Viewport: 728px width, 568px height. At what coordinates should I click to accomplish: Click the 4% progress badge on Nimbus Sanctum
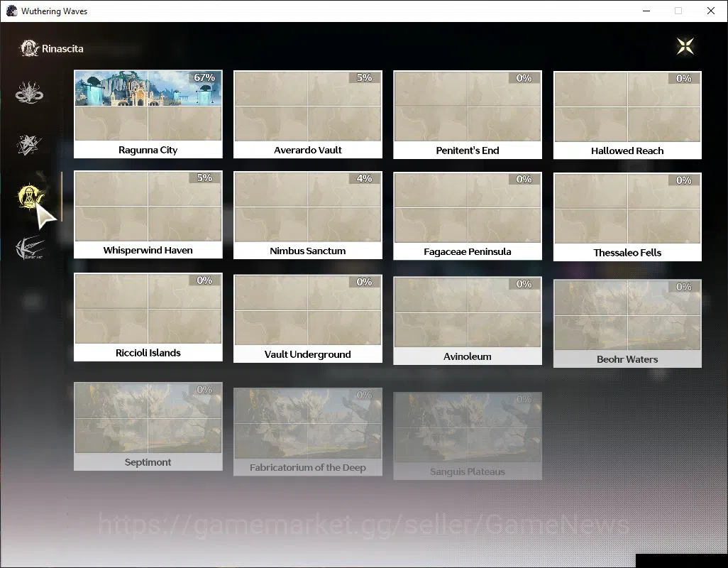(365, 178)
